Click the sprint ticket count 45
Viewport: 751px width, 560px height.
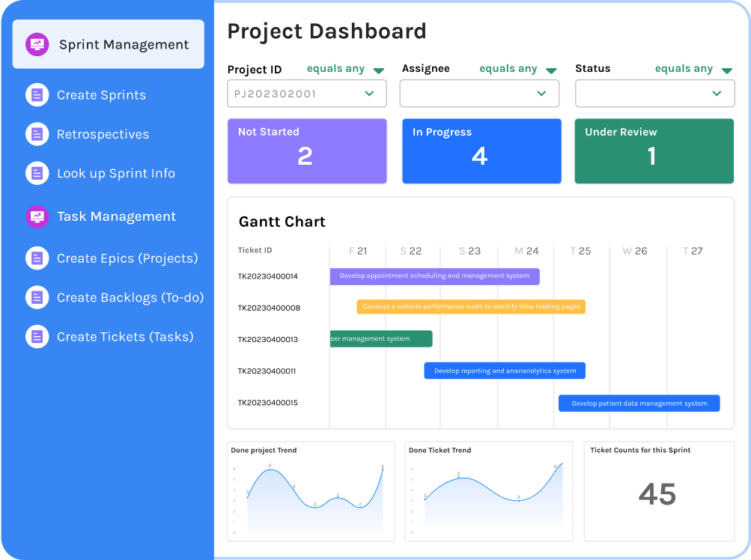point(657,494)
